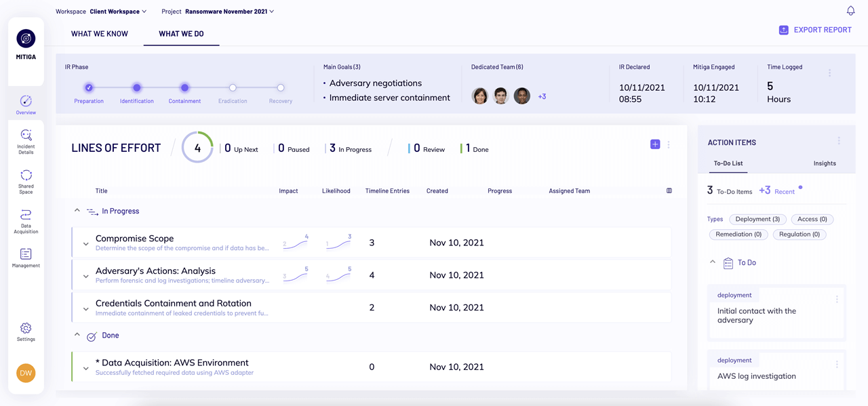Add a new line of effort with plus icon

tap(655, 144)
